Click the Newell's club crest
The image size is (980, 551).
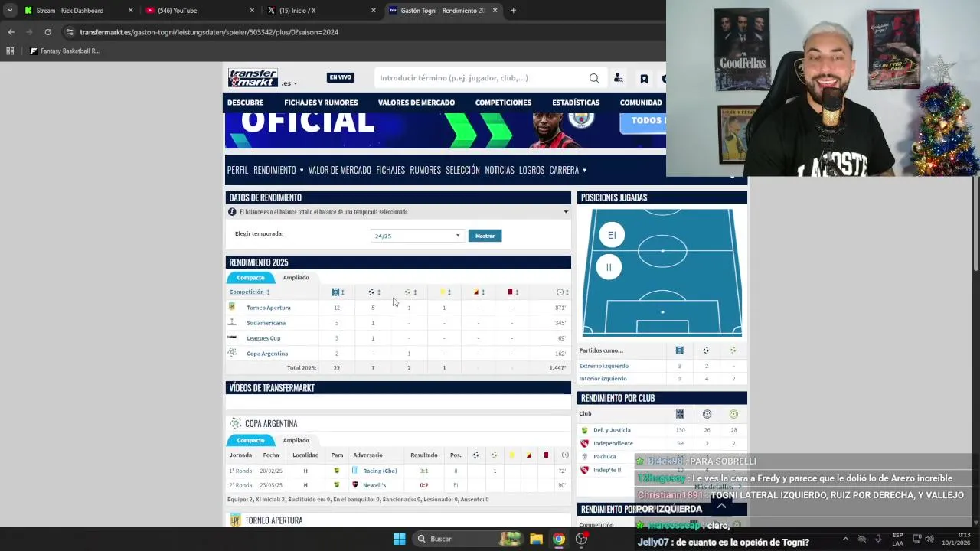click(355, 485)
